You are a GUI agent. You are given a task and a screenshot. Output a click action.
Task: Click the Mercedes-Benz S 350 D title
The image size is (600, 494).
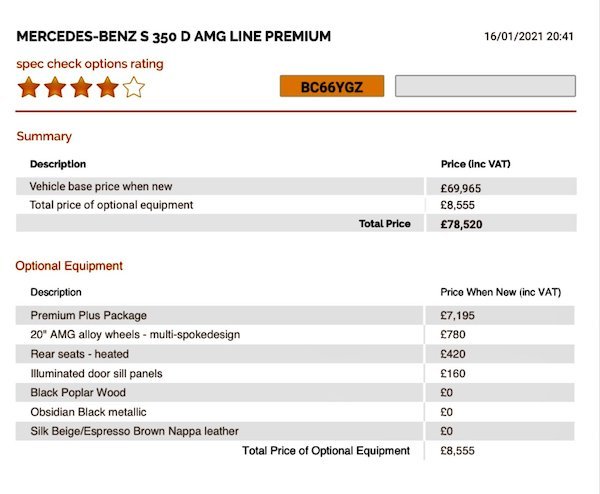174,37
